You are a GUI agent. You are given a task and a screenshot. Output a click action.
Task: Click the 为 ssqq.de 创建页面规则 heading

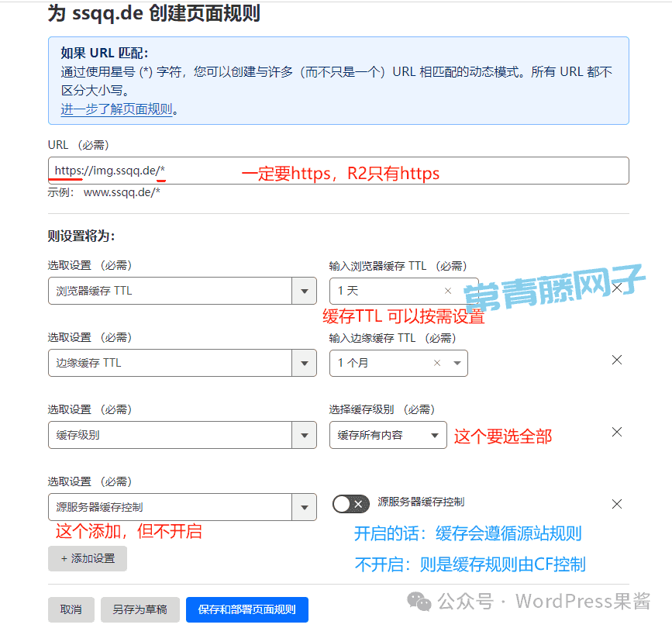(x=154, y=13)
